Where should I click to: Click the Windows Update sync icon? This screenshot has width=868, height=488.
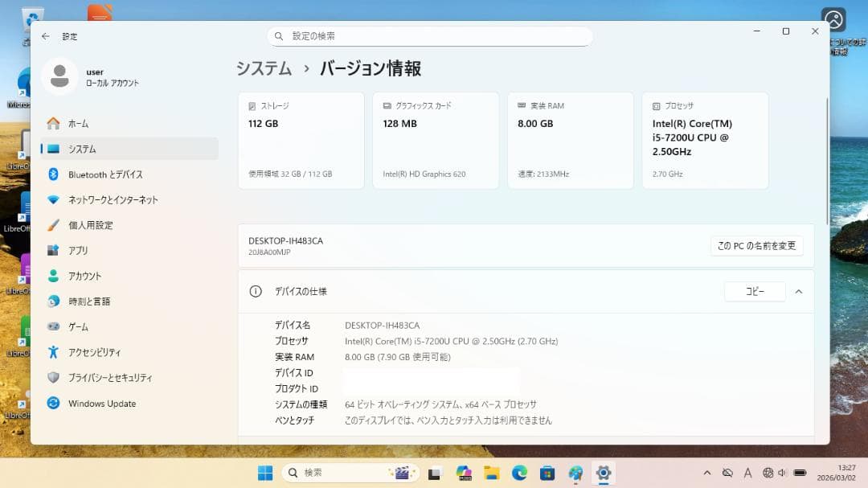[x=53, y=404]
